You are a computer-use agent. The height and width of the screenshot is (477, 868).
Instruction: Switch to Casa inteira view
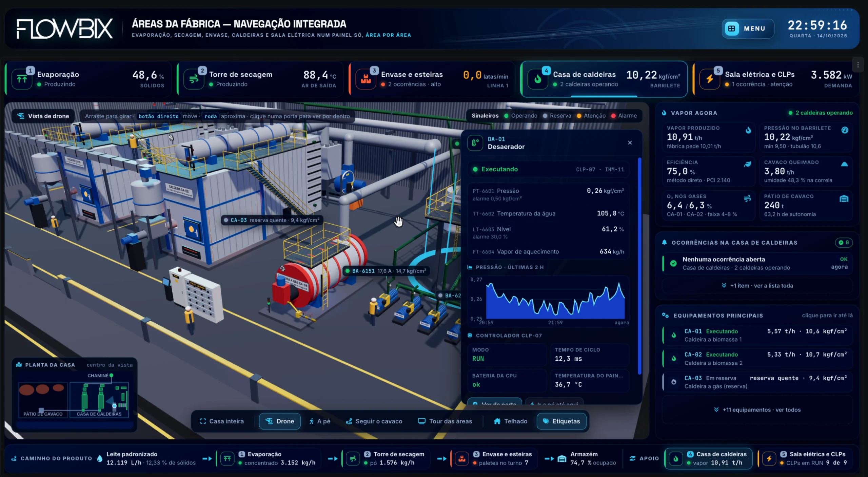coord(222,421)
